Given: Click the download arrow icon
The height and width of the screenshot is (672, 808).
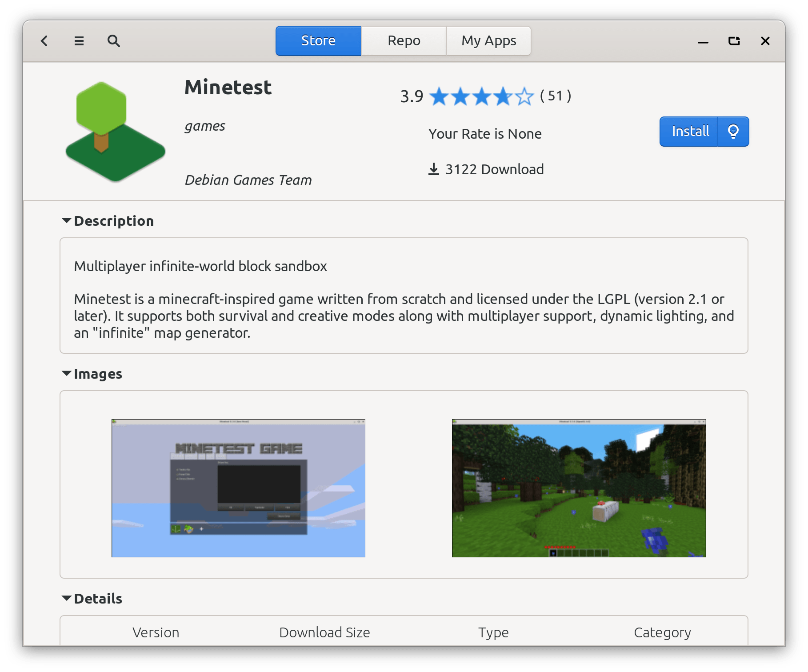Looking at the screenshot, I should point(433,169).
